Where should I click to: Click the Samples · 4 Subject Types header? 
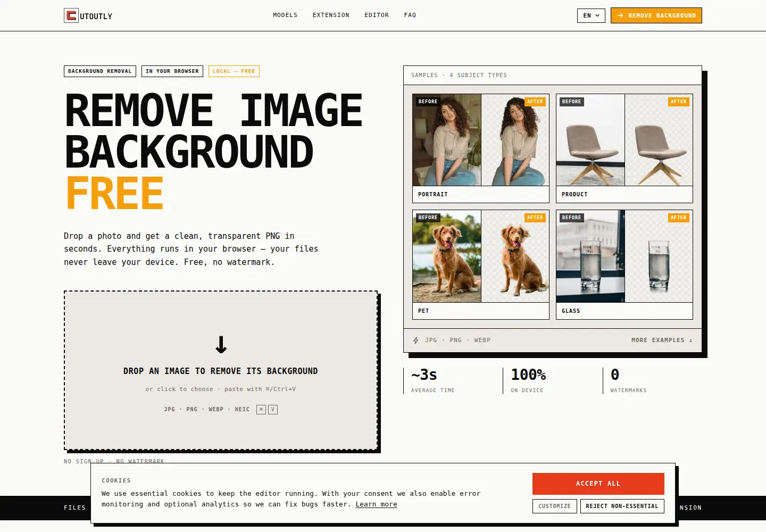tap(459, 76)
